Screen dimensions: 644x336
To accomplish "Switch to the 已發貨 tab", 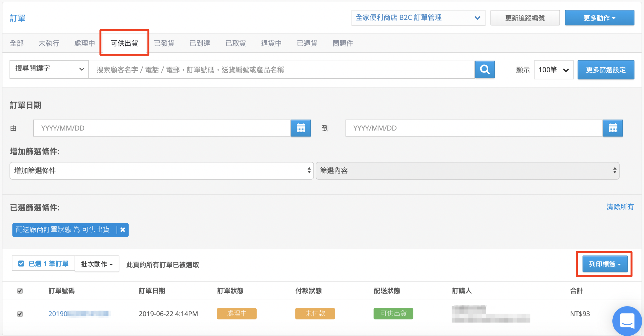I will coord(164,43).
